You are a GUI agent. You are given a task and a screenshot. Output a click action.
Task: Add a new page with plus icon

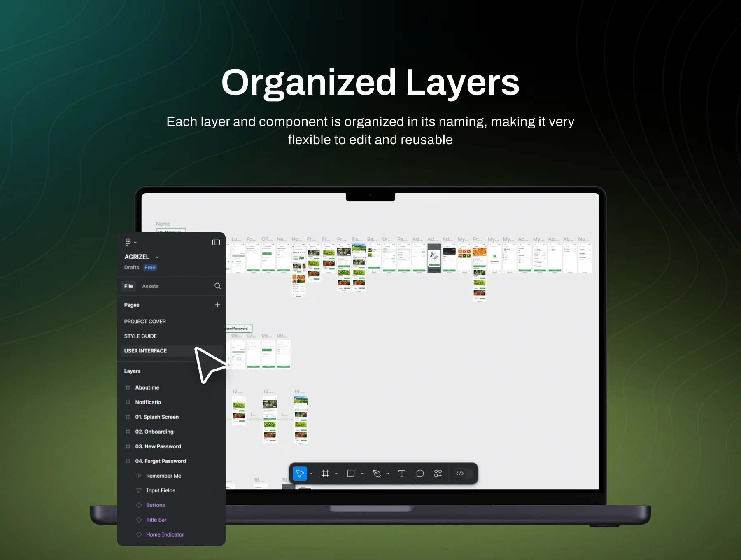[x=217, y=305]
